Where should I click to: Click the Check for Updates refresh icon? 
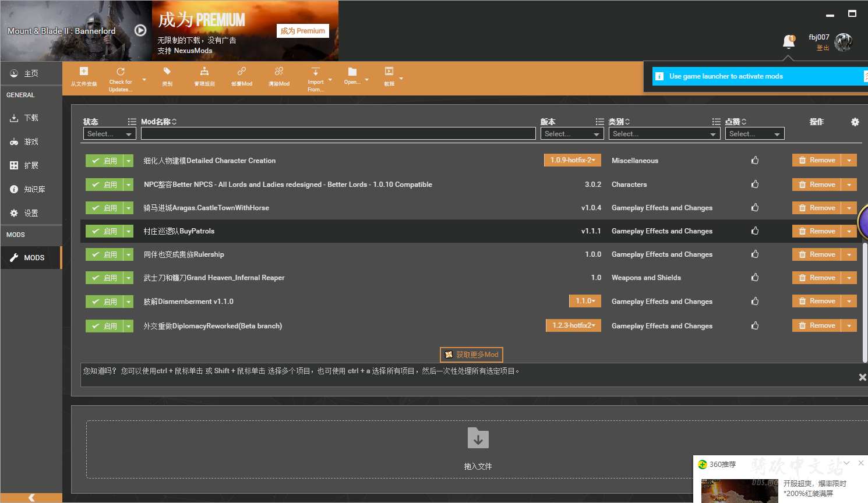click(x=121, y=71)
